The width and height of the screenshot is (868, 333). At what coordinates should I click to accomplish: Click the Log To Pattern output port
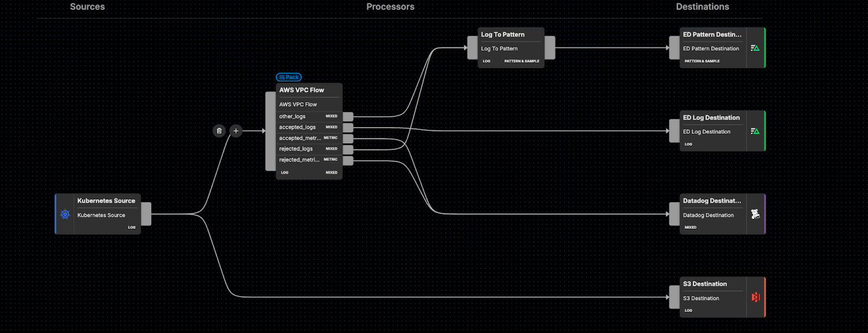pos(550,48)
